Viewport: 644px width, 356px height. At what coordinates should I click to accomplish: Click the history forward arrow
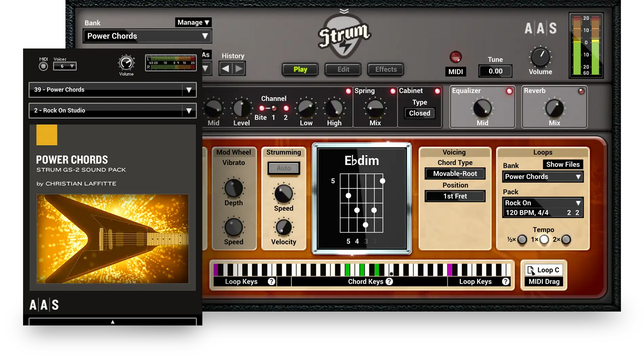(239, 69)
